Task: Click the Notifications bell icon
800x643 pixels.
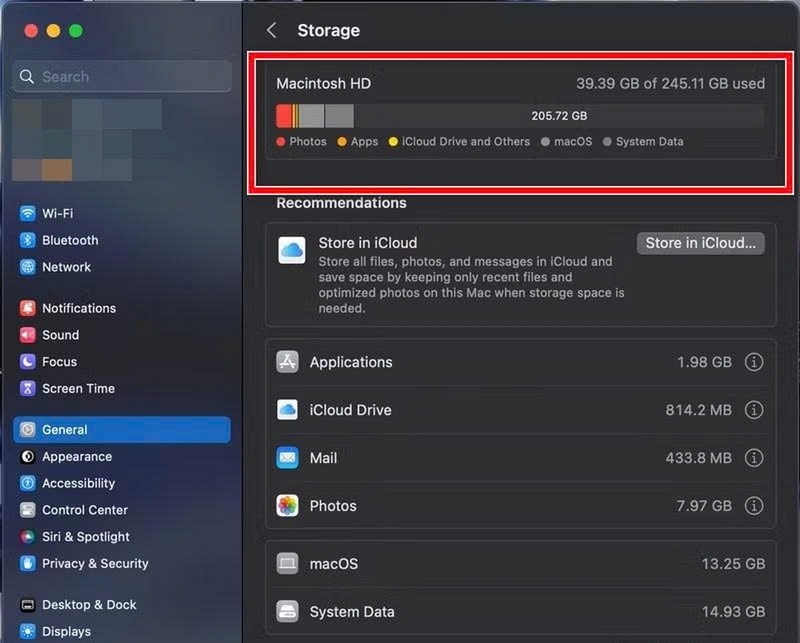Action: point(28,308)
